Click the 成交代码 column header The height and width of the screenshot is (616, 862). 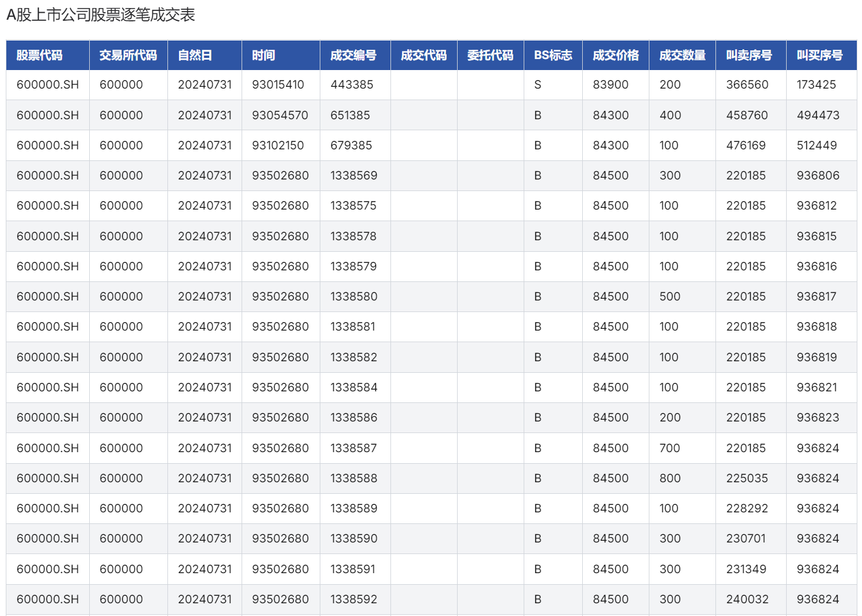(x=424, y=55)
